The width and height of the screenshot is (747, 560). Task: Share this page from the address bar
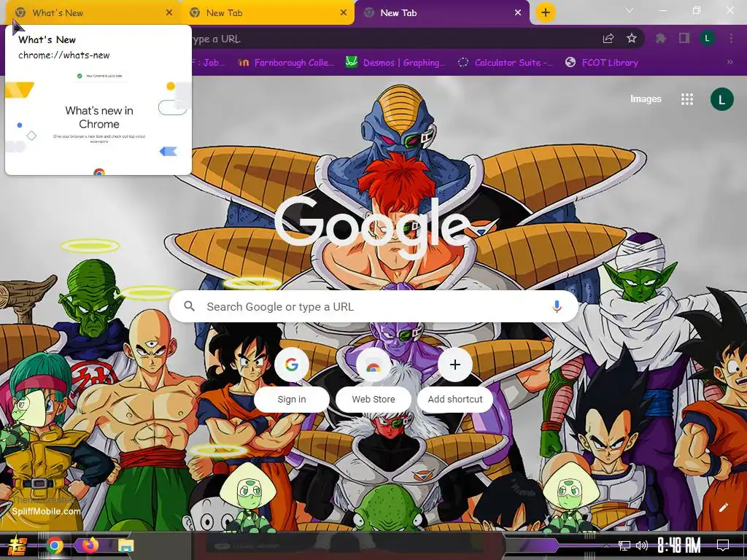pyautogui.click(x=608, y=39)
